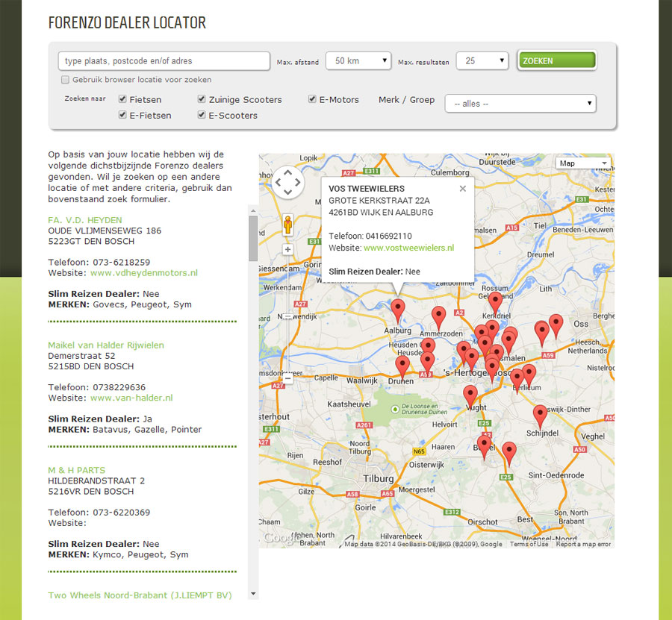The width and height of the screenshot is (672, 620).
Task: Click the marker right of Boxtel near E25
Action: coord(509,454)
